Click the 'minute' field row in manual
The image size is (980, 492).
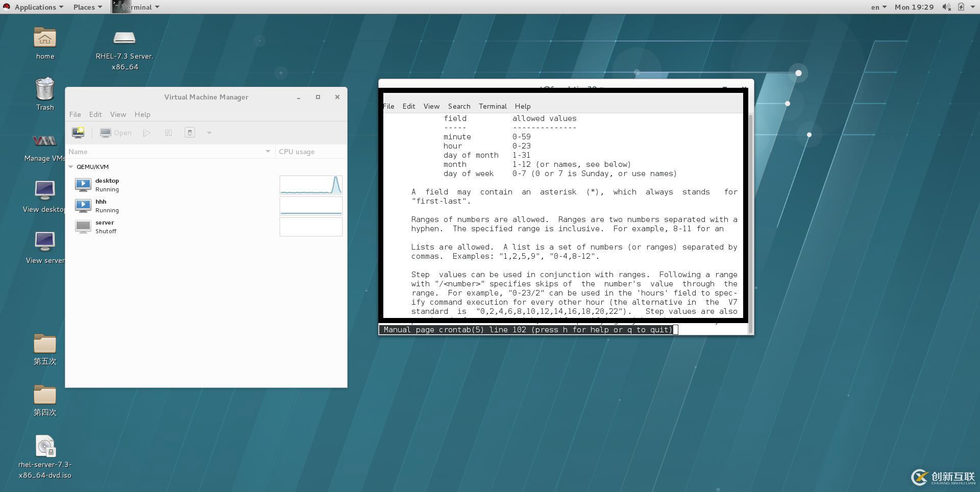pos(487,137)
